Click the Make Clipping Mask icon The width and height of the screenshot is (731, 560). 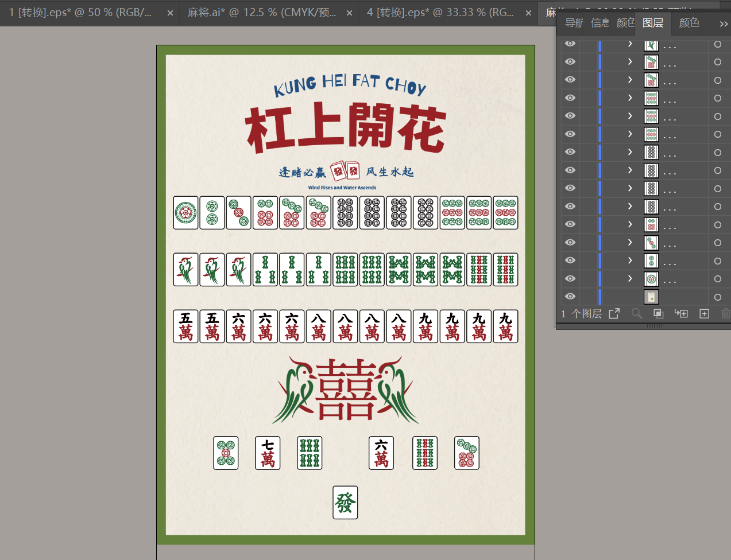click(658, 313)
